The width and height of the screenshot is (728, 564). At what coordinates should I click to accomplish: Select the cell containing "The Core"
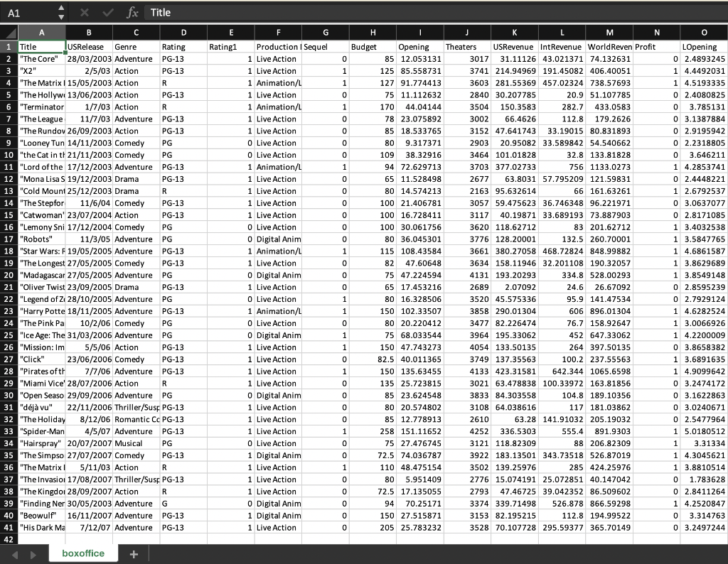pyautogui.click(x=41, y=59)
